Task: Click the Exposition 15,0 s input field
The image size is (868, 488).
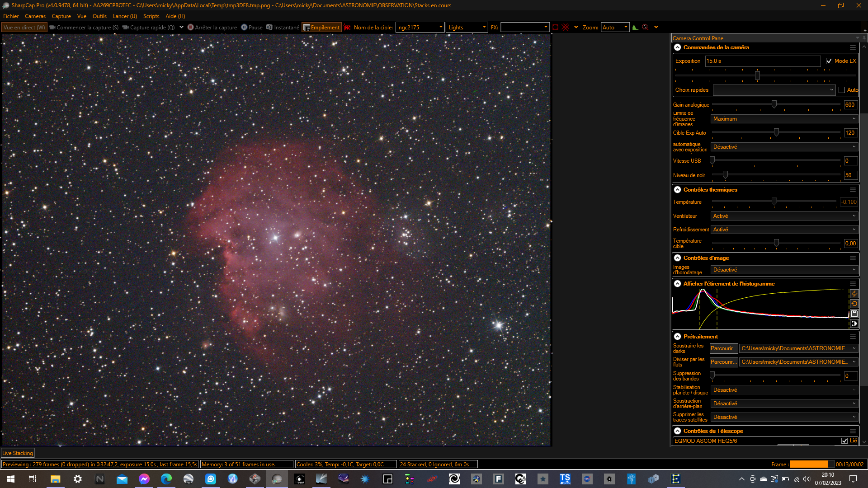Action: click(762, 61)
